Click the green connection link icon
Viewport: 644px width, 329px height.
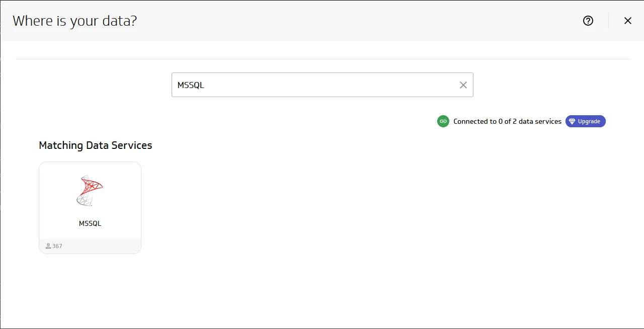tap(443, 121)
